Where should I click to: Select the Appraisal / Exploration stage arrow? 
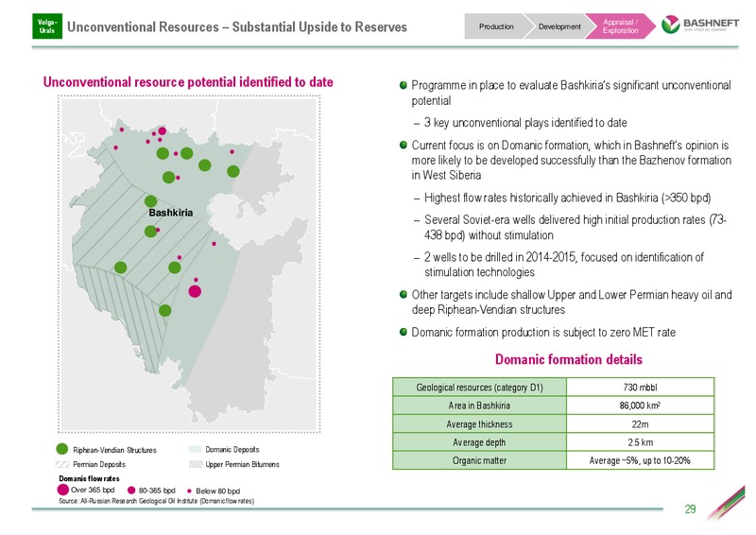(x=621, y=26)
